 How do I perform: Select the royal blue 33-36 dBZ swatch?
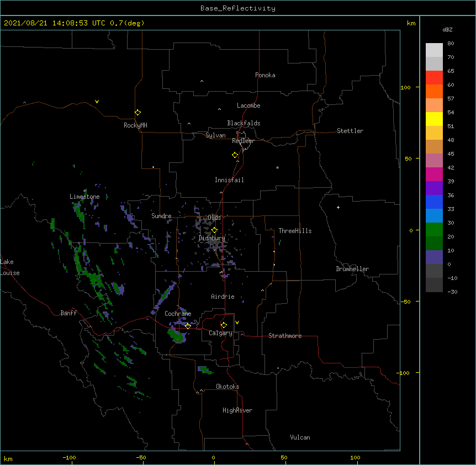pyautogui.click(x=434, y=202)
